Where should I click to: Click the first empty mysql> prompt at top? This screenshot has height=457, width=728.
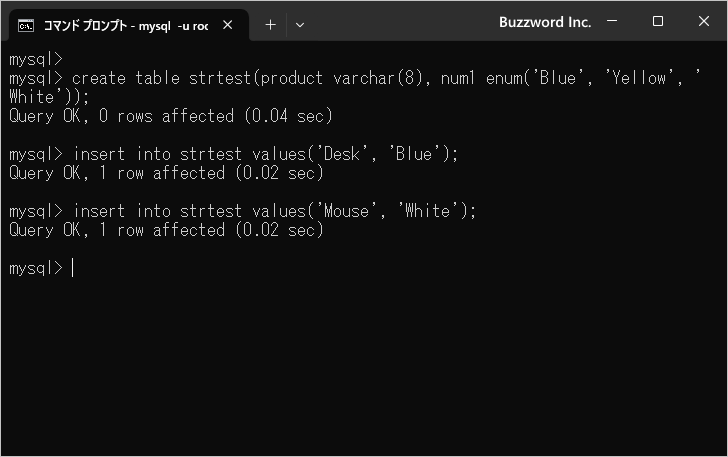coord(36,59)
